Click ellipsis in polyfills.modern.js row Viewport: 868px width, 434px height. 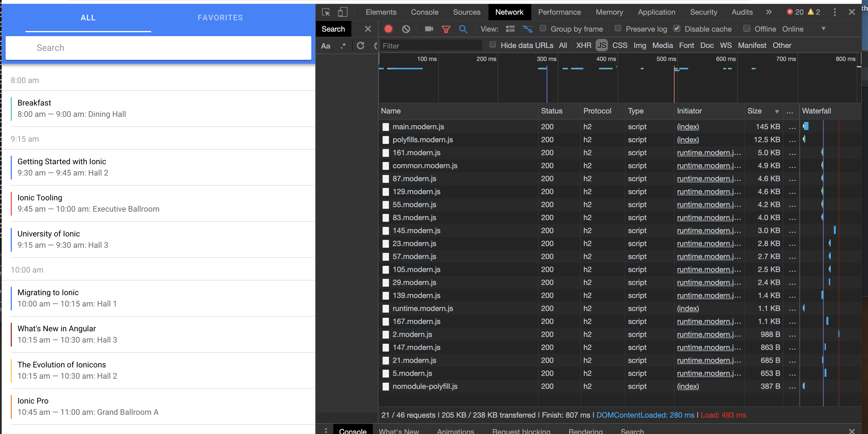pos(792,140)
